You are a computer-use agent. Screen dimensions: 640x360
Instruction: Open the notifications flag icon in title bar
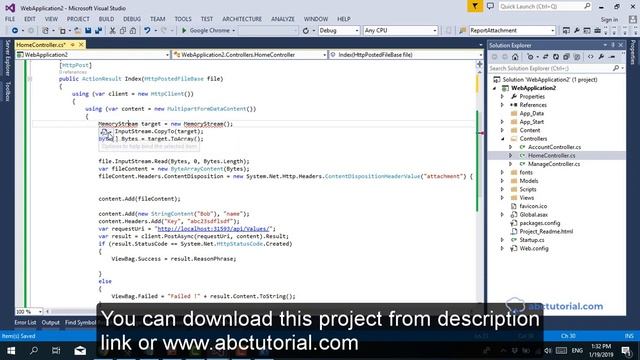(x=475, y=6)
